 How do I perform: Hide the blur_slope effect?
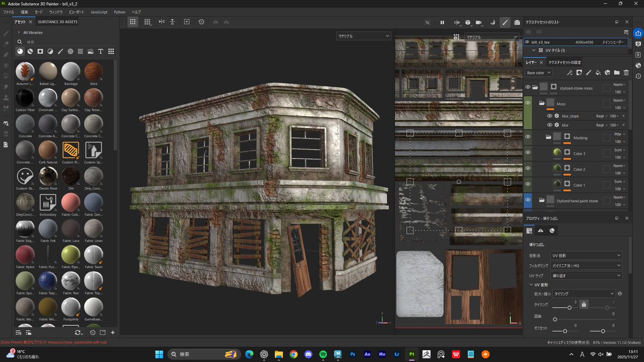click(x=550, y=116)
